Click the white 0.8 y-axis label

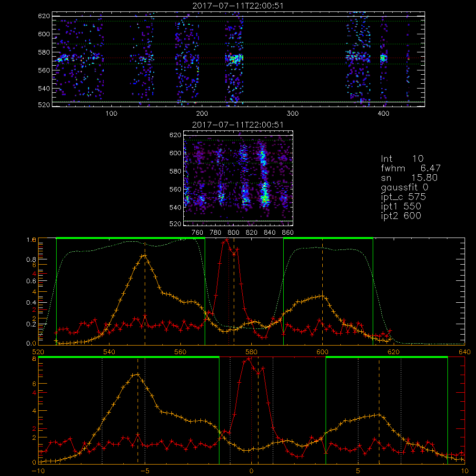tap(31, 259)
